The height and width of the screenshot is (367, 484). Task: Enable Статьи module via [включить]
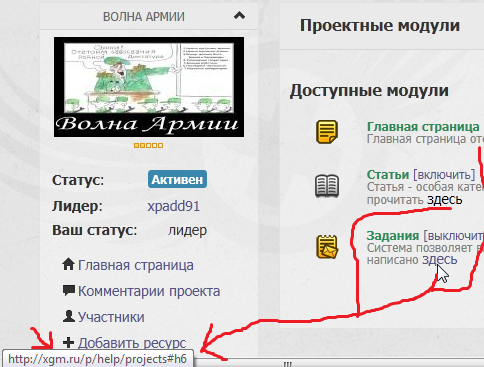[444, 175]
